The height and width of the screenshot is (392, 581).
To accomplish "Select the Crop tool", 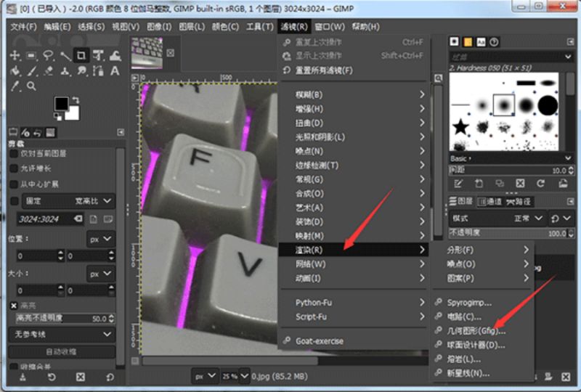I will [x=81, y=56].
